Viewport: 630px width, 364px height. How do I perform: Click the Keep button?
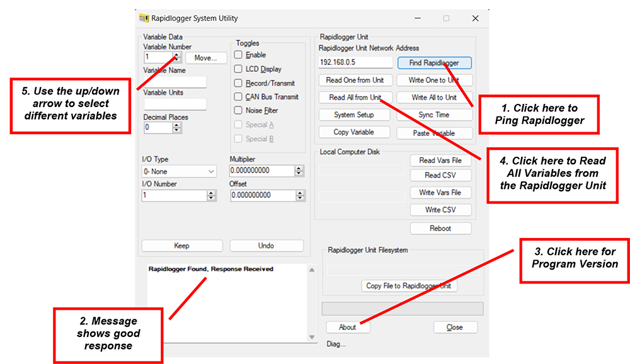(182, 246)
